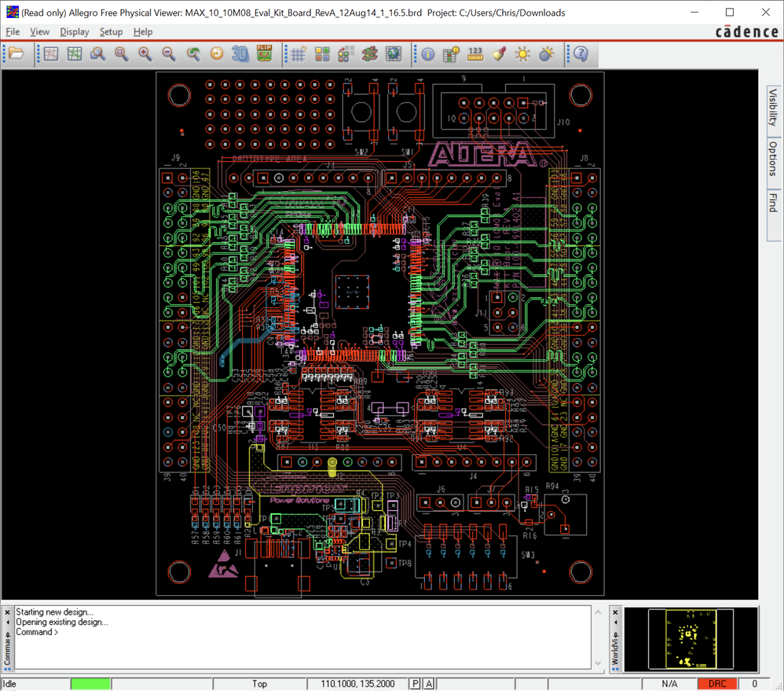
Task: Click the green status indicator
Action: pyautogui.click(x=90, y=683)
